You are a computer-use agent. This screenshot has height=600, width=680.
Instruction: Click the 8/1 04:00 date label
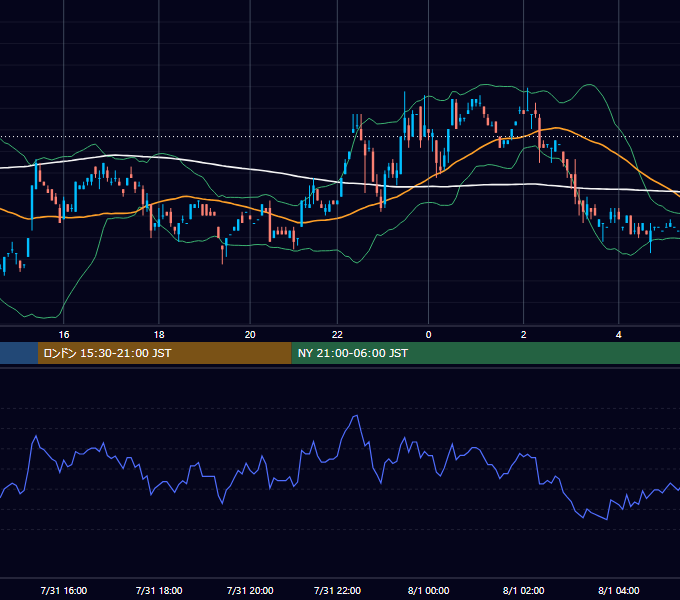[x=619, y=590]
